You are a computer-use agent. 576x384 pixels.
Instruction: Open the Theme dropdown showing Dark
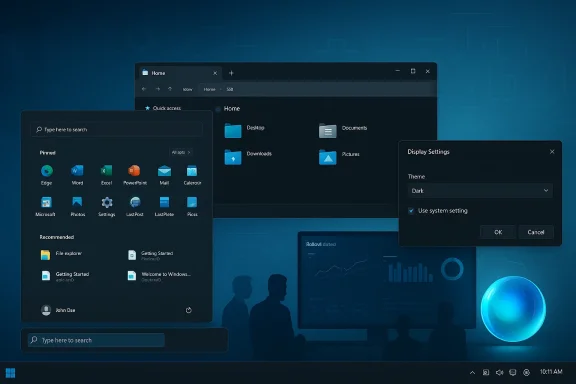pyautogui.click(x=480, y=191)
